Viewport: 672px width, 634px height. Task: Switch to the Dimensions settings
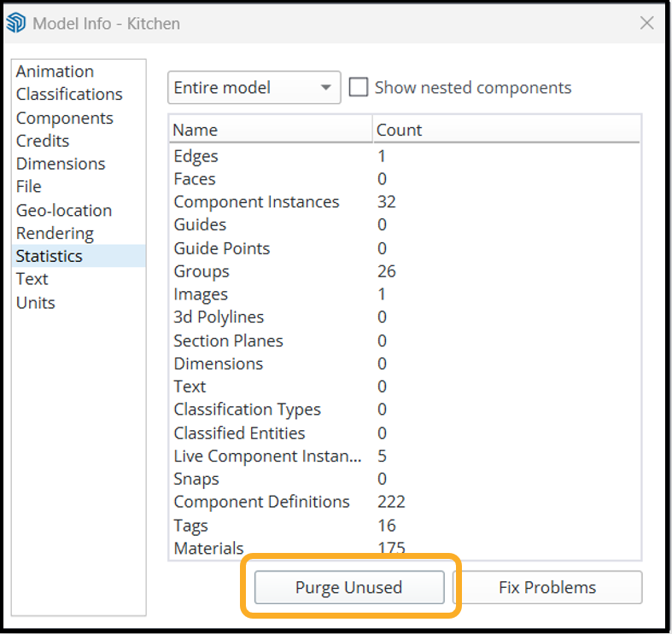61,164
